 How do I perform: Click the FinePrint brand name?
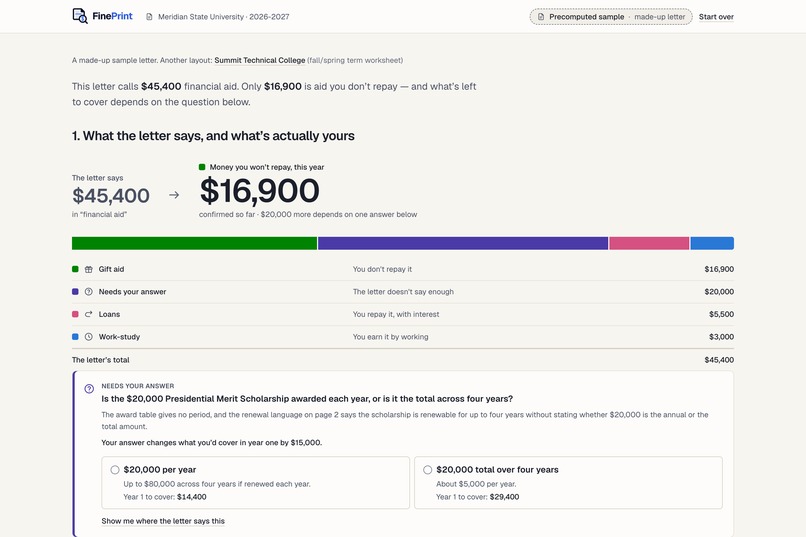[x=112, y=16]
